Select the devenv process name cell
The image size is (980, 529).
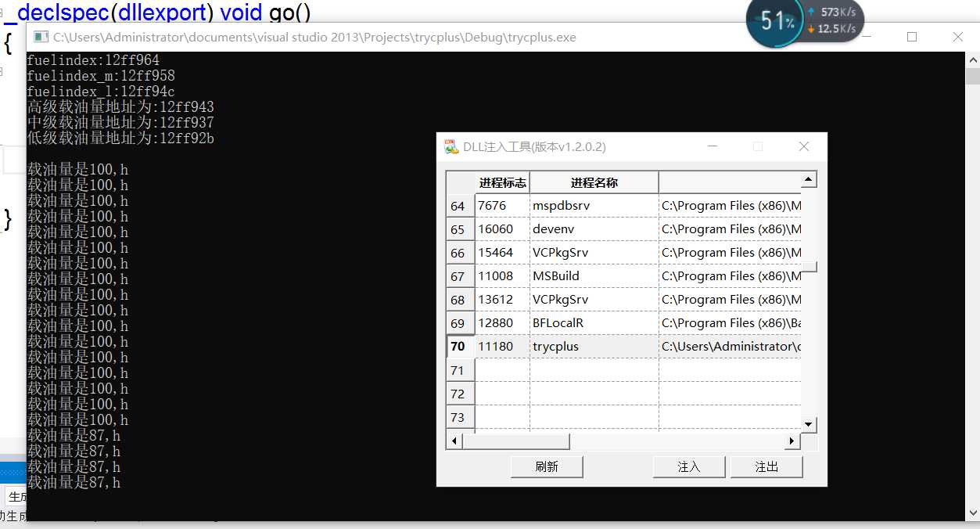(x=594, y=229)
